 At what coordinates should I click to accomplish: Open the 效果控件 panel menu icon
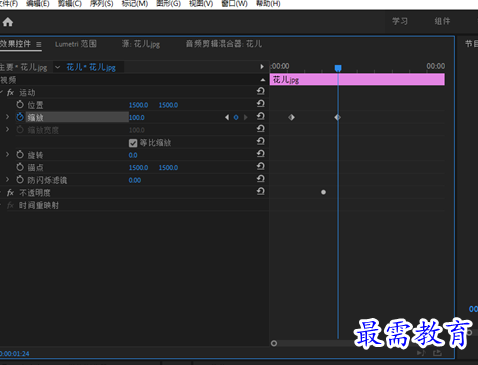[39, 44]
